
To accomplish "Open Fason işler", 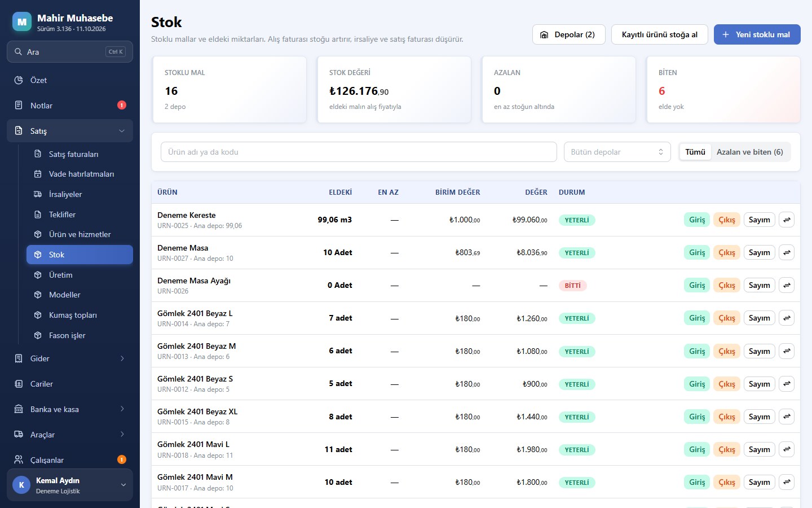I will click(80, 335).
